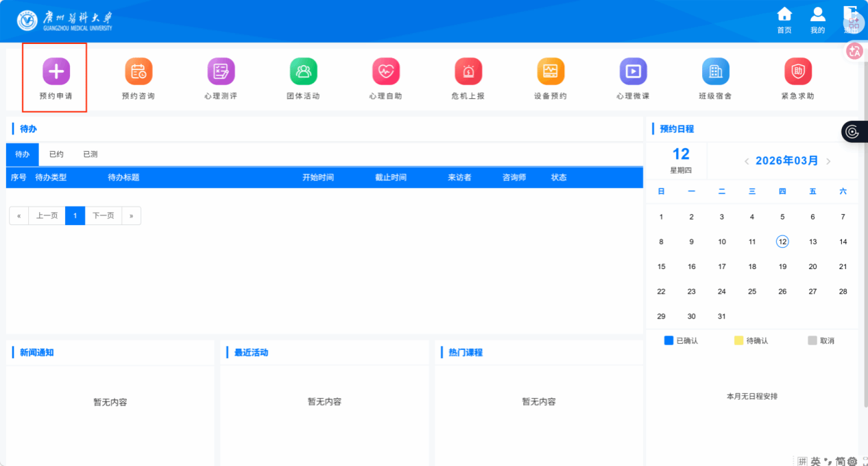Switch to the 已测 tab
The height and width of the screenshot is (466, 868).
pos(91,154)
